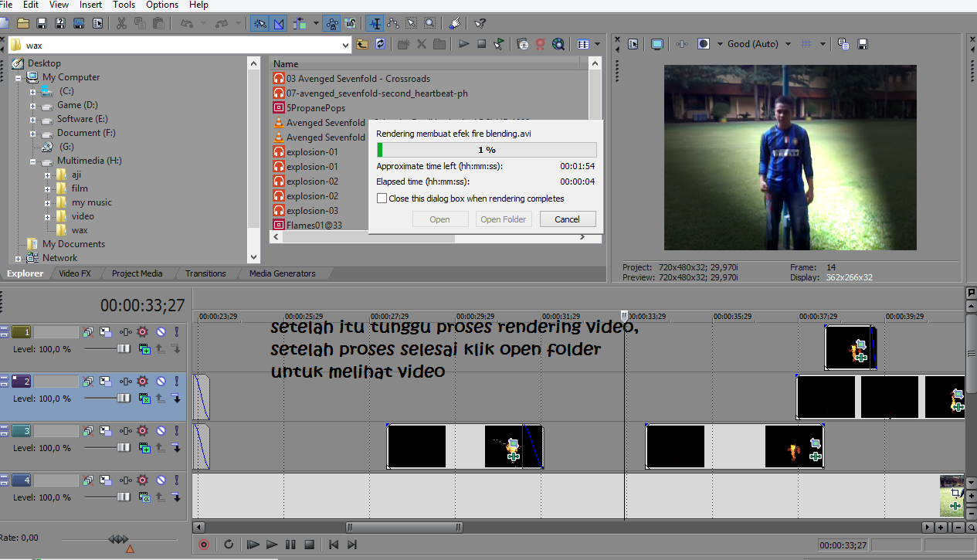Open the Tools menu
Viewport: 977px width, 560px height.
[124, 5]
